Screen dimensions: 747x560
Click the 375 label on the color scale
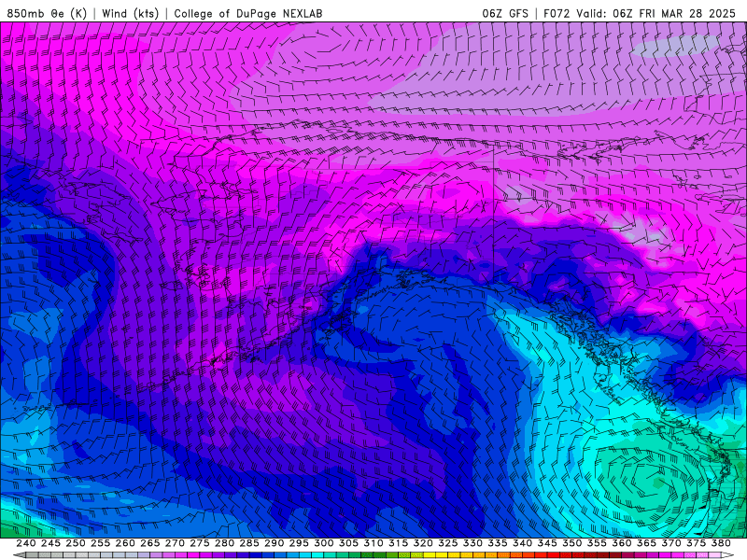[696, 543]
